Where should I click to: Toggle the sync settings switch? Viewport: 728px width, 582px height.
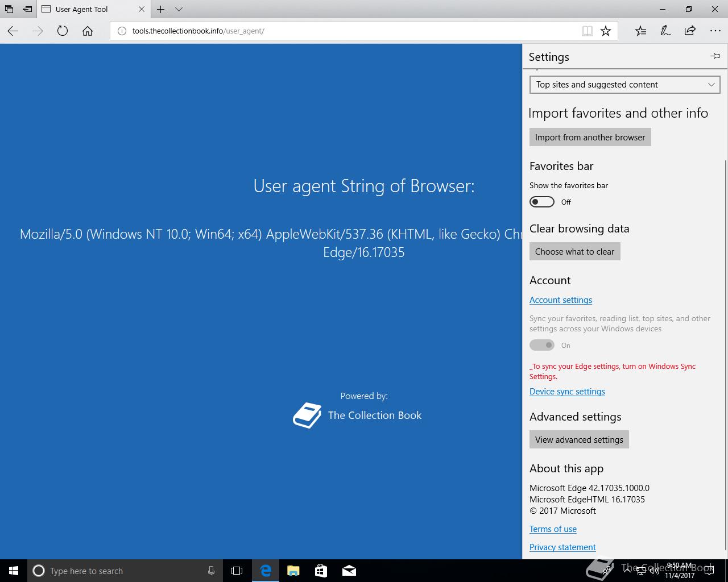(541, 345)
